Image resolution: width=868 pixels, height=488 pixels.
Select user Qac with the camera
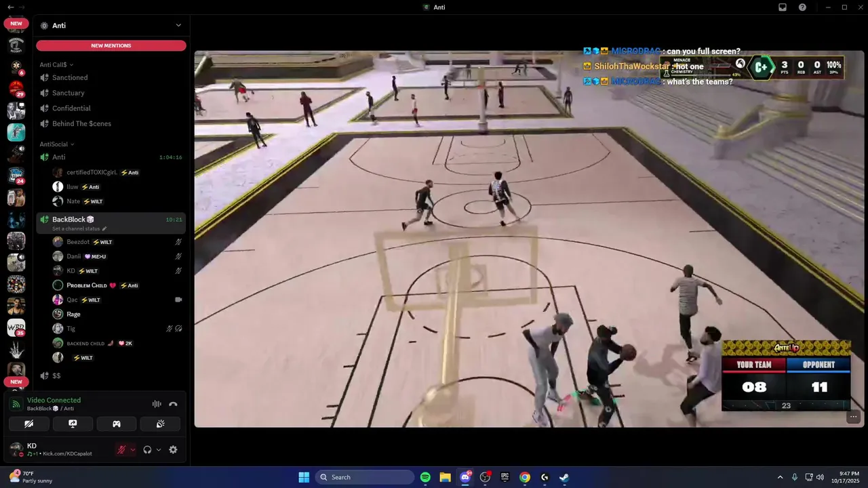click(x=112, y=300)
